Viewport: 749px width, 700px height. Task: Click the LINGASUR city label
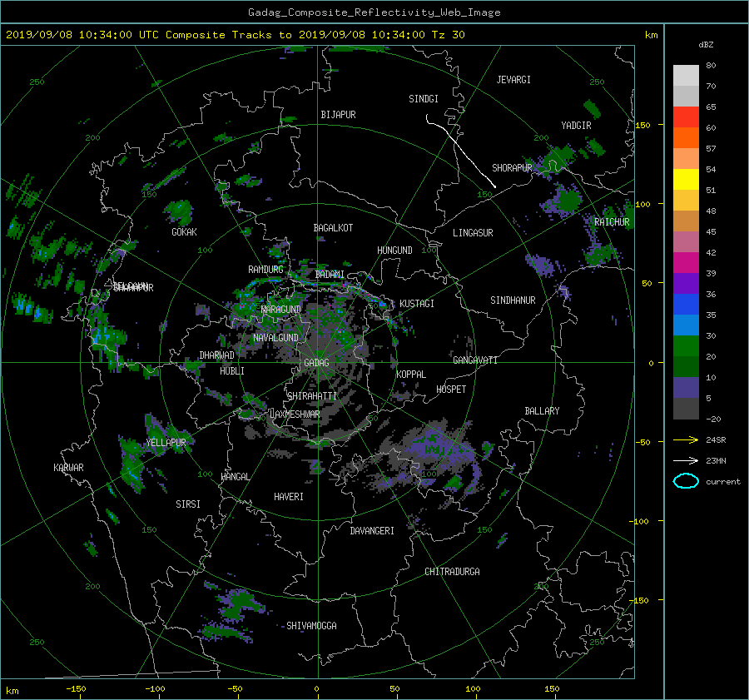coord(473,233)
